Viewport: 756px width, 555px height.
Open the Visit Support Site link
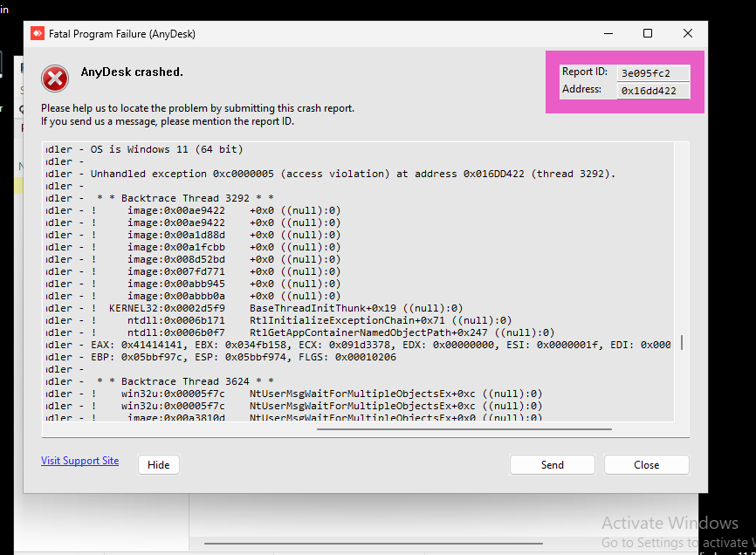coord(80,461)
